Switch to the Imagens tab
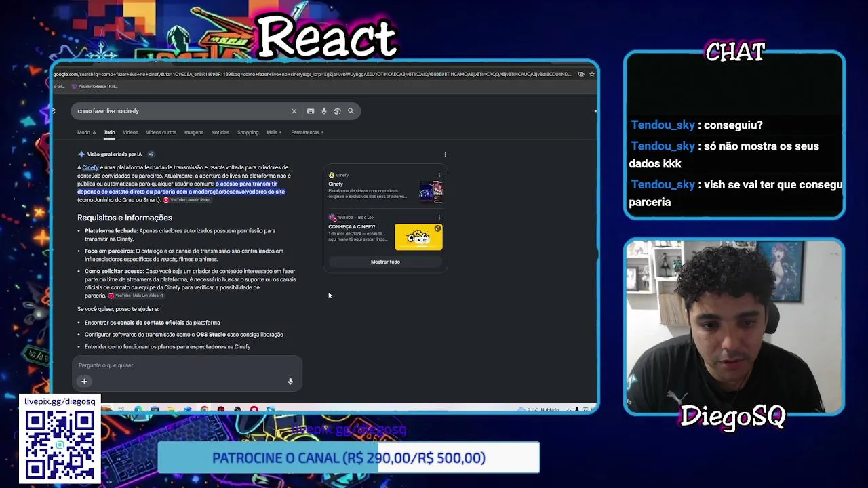The height and width of the screenshot is (488, 868). pyautogui.click(x=193, y=132)
